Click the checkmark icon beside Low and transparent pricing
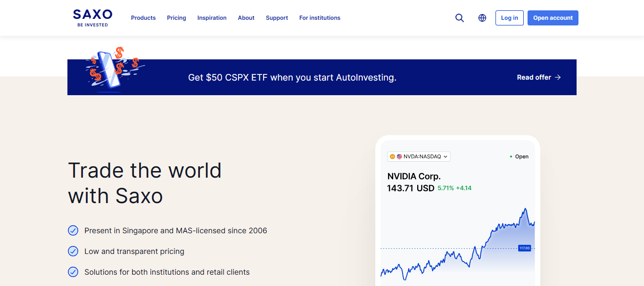Viewport: 644px width, 286px height. point(73,251)
